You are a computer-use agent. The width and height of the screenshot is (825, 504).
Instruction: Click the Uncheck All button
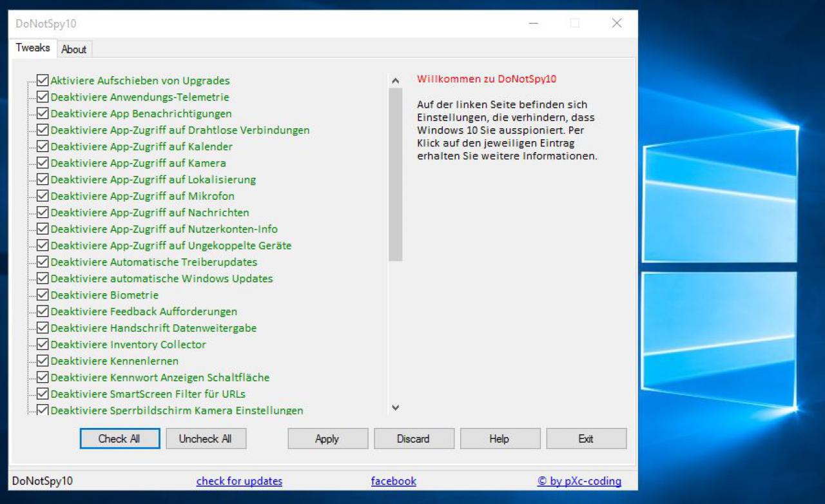206,439
